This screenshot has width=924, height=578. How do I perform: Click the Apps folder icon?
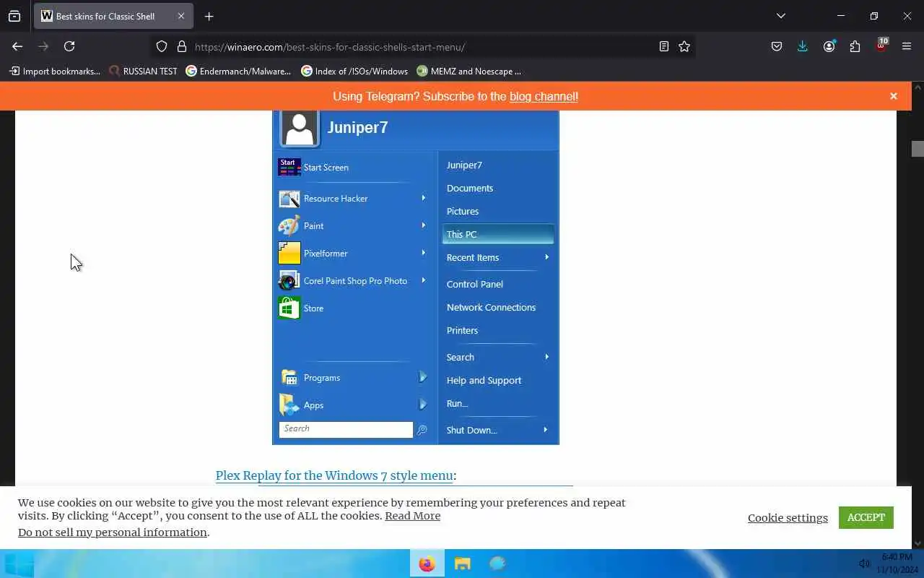point(289,405)
